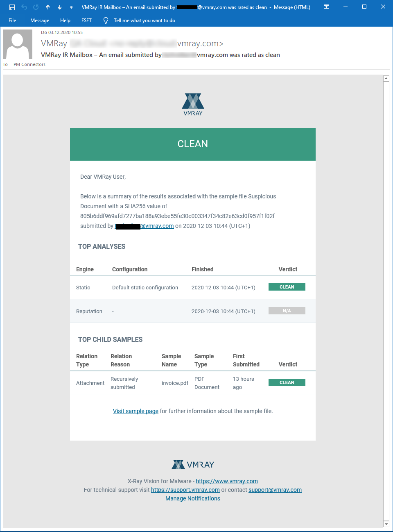393x532 pixels.
Task: Open the ESET ribbon tab
Action: (x=86, y=20)
